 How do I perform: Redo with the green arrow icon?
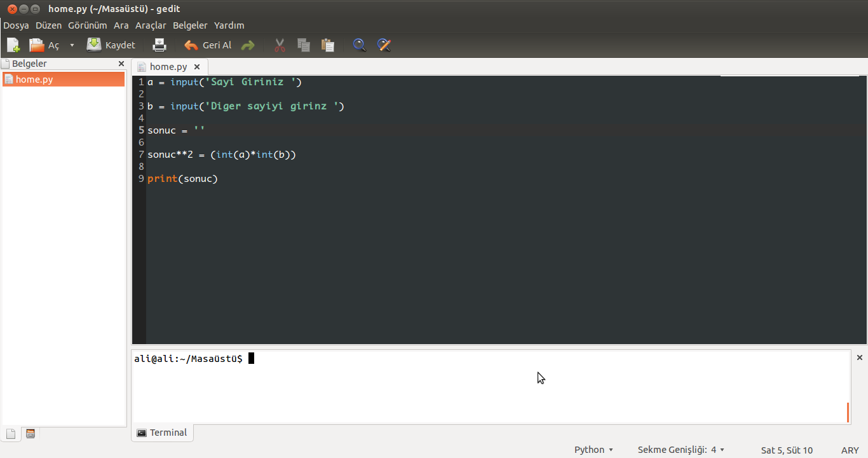[x=248, y=45]
